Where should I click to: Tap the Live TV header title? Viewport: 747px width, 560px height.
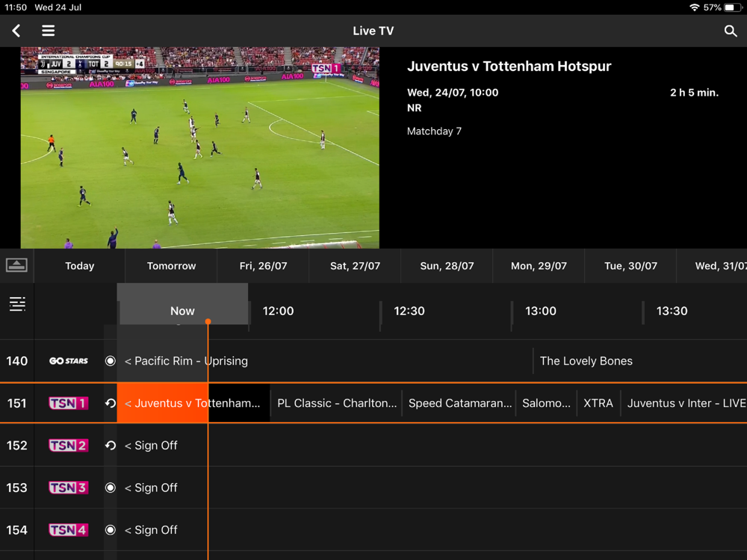373,31
